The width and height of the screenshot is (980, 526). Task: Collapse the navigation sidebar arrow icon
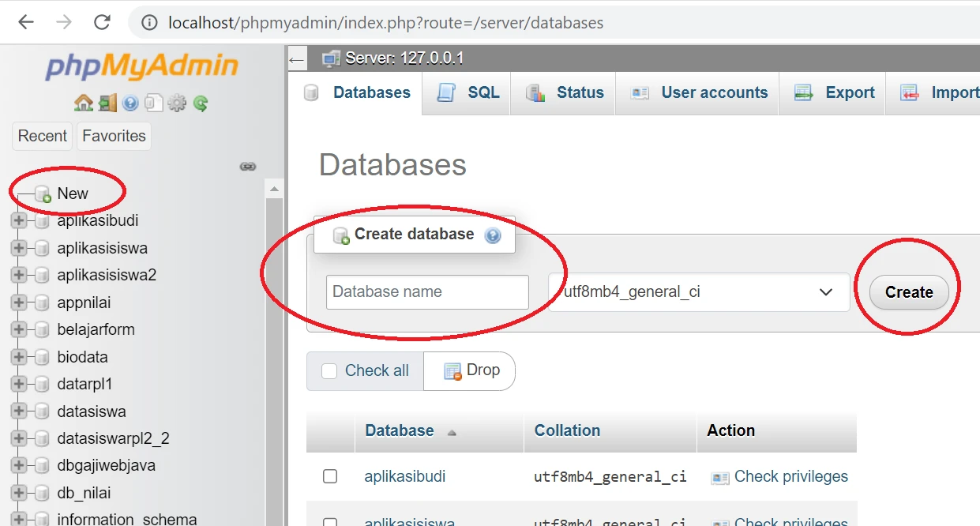pos(296,58)
